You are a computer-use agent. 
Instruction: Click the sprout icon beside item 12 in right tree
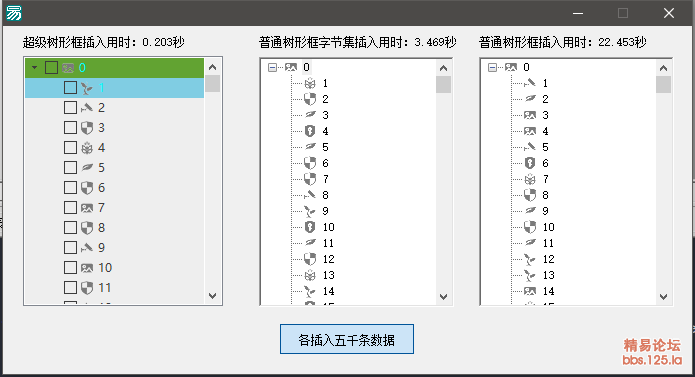pyautogui.click(x=530, y=259)
